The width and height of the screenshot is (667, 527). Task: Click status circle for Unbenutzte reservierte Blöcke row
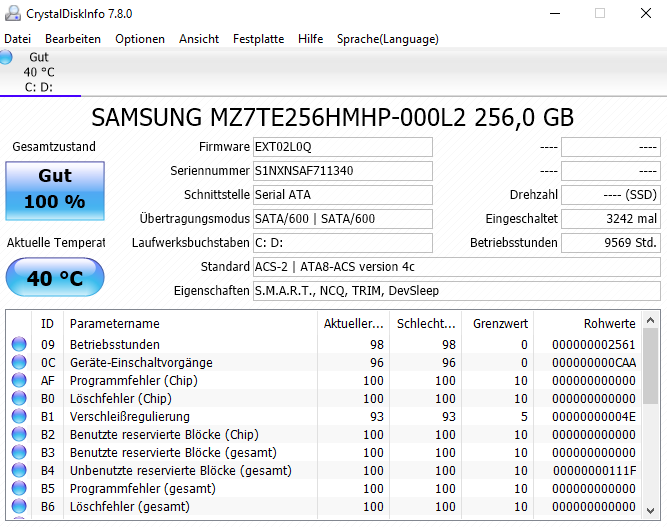point(19,470)
